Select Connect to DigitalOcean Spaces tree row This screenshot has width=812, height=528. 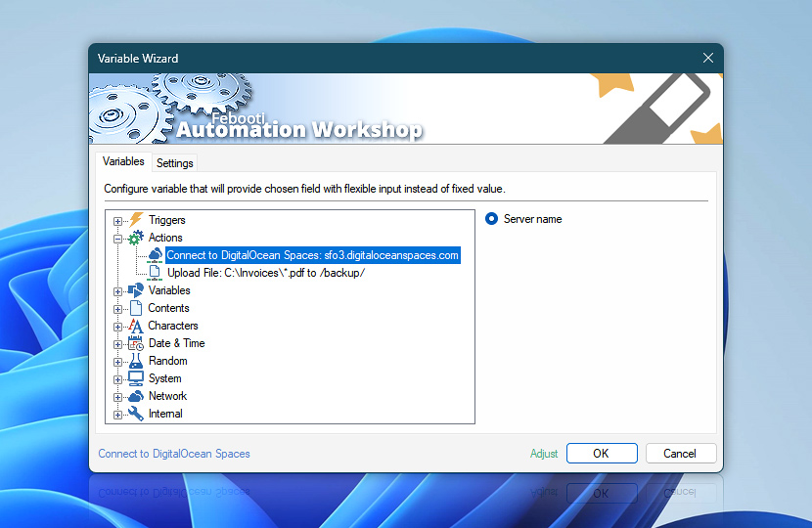click(x=313, y=255)
